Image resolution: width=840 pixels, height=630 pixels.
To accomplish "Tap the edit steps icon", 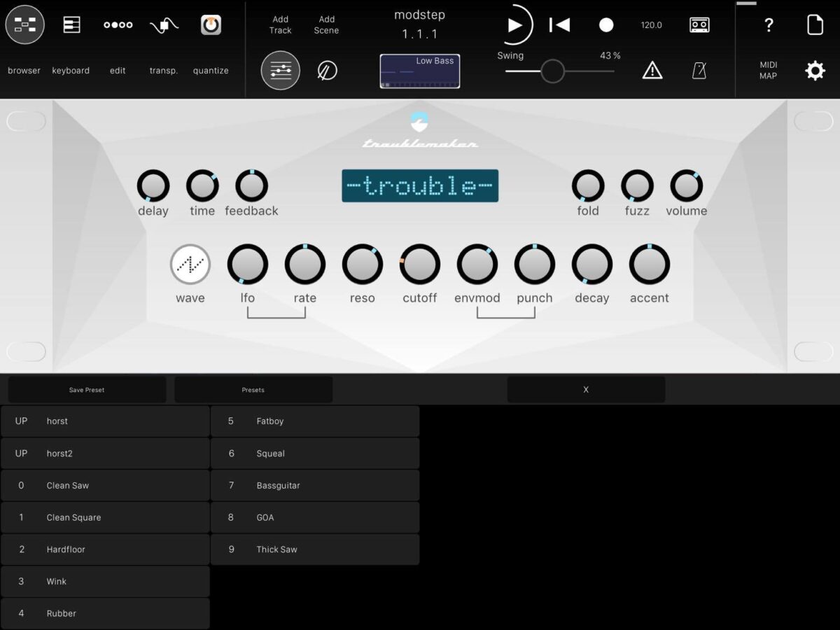I will click(118, 25).
